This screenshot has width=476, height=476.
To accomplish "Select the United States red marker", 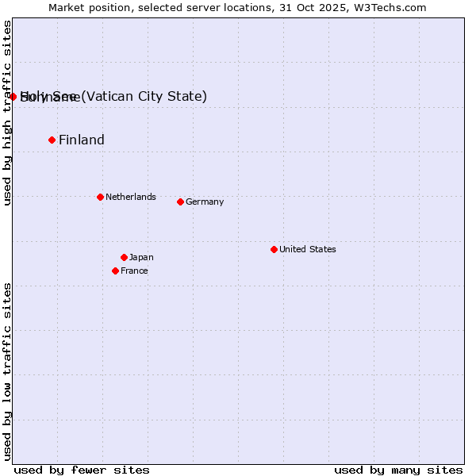I will [x=274, y=249].
